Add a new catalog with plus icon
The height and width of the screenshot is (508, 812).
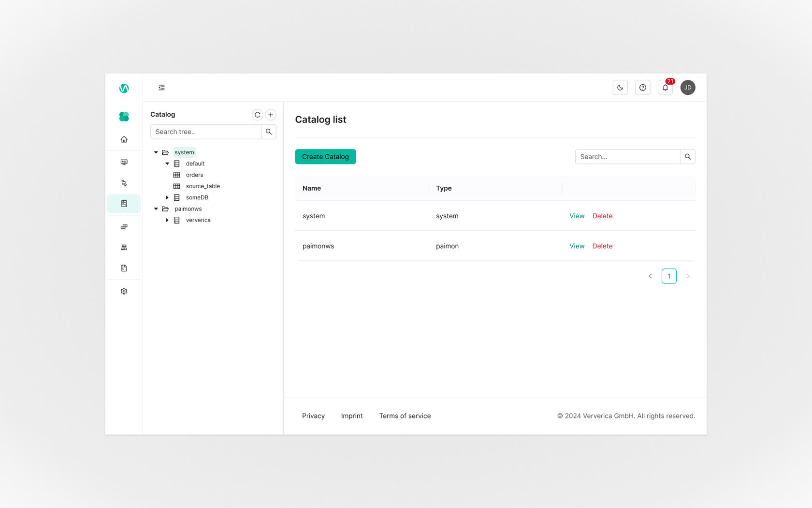pyautogui.click(x=271, y=115)
